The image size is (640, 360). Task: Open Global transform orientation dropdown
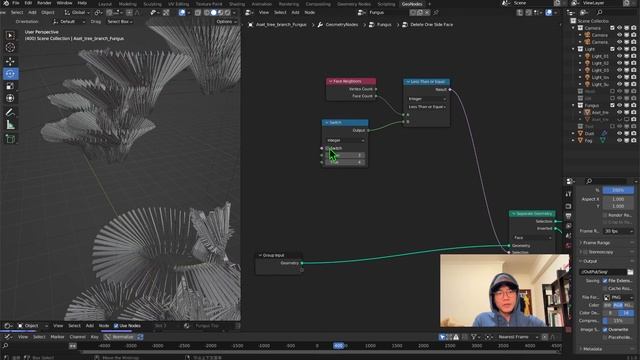(78, 13)
